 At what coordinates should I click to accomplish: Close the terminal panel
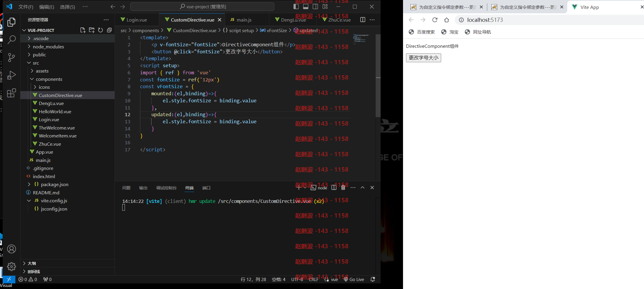coord(372,188)
